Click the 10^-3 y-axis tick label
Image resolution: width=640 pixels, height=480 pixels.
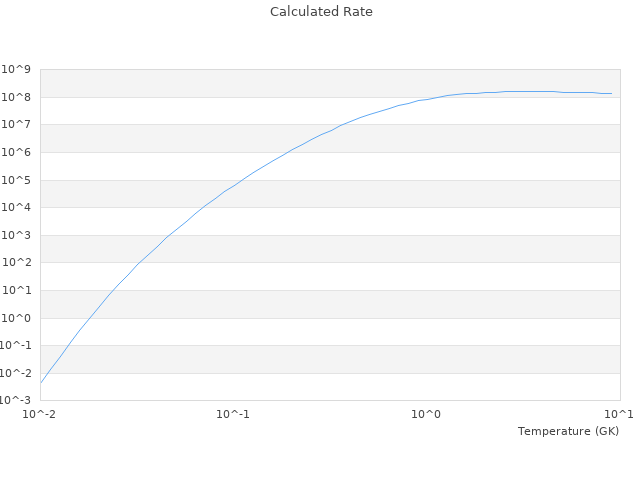pyautogui.click(x=16, y=400)
